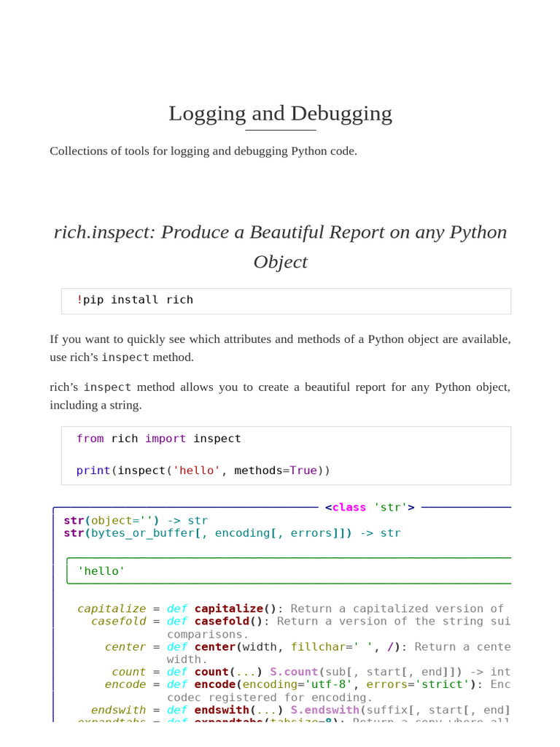Click the "str(object='') -> str" line

[136, 520]
